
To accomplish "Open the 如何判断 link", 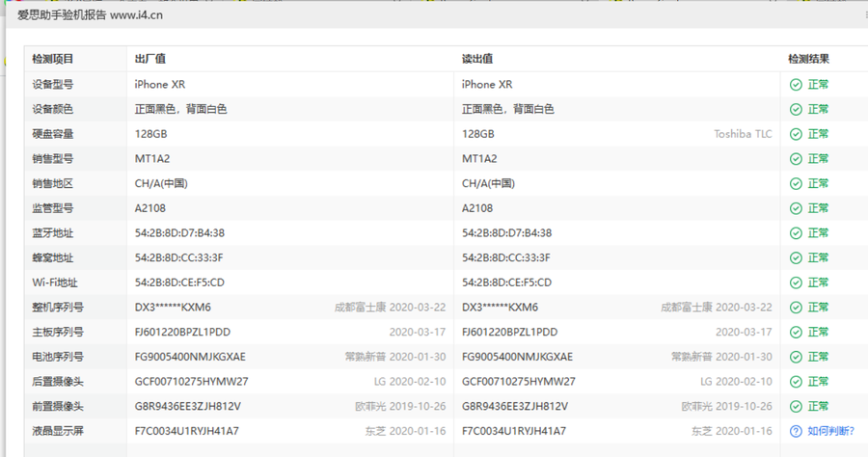I will 830,432.
